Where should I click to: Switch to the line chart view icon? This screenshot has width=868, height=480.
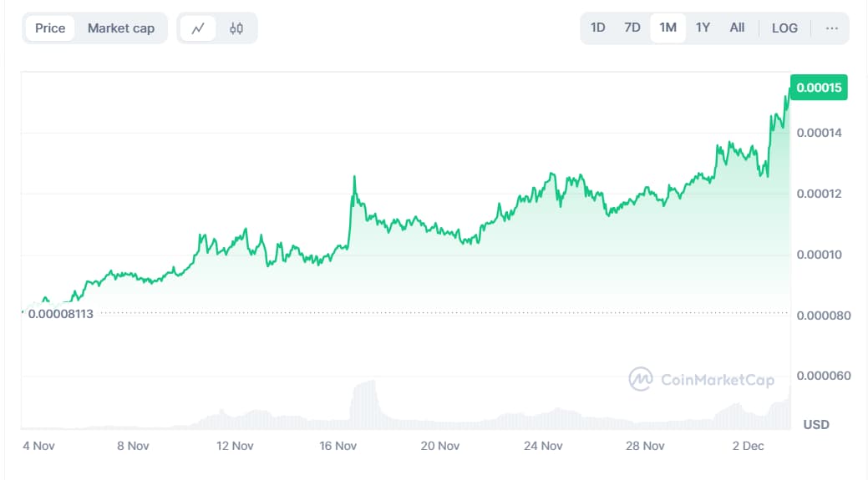coord(198,28)
